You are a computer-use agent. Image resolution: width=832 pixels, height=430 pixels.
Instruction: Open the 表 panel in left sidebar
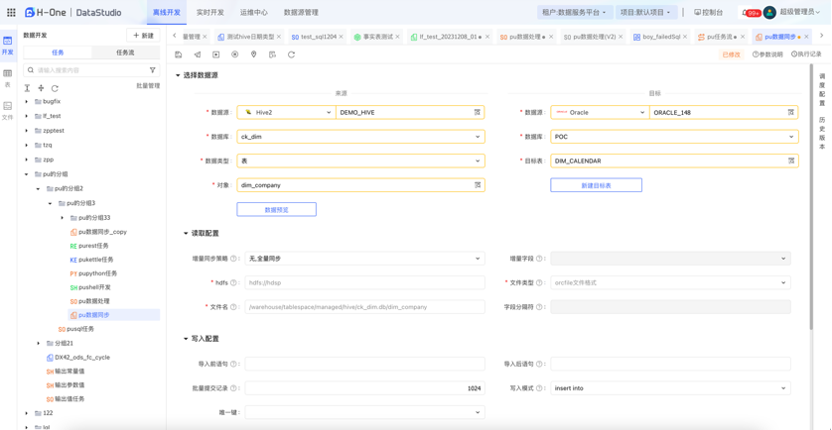click(8, 78)
